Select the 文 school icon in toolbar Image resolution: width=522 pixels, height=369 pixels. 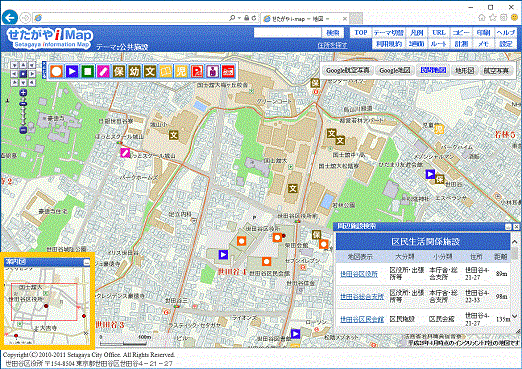click(150, 71)
